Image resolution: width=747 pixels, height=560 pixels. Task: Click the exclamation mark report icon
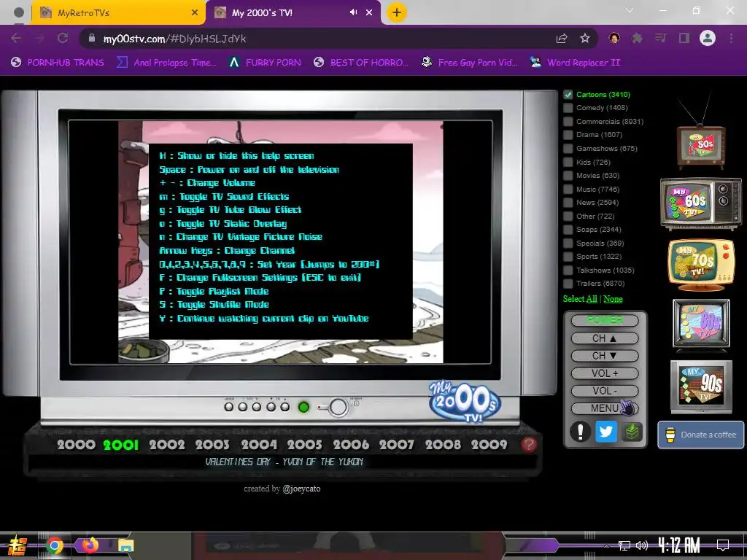point(580,432)
